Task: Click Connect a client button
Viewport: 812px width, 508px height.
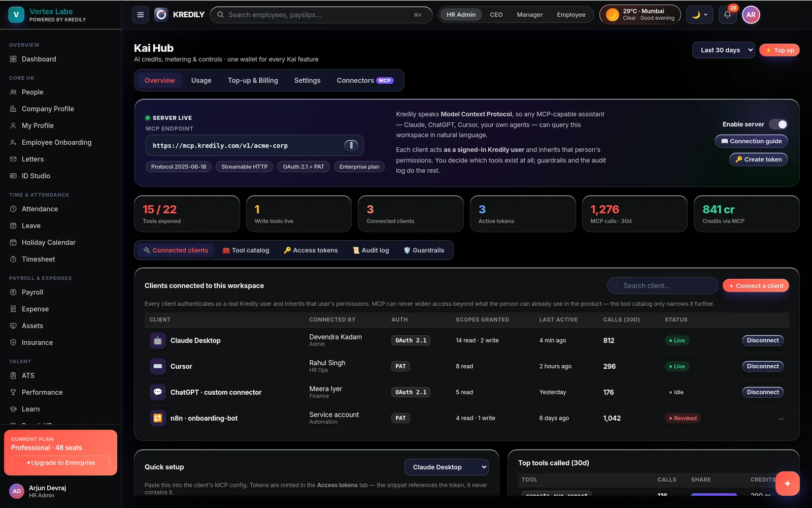Action: pos(756,286)
